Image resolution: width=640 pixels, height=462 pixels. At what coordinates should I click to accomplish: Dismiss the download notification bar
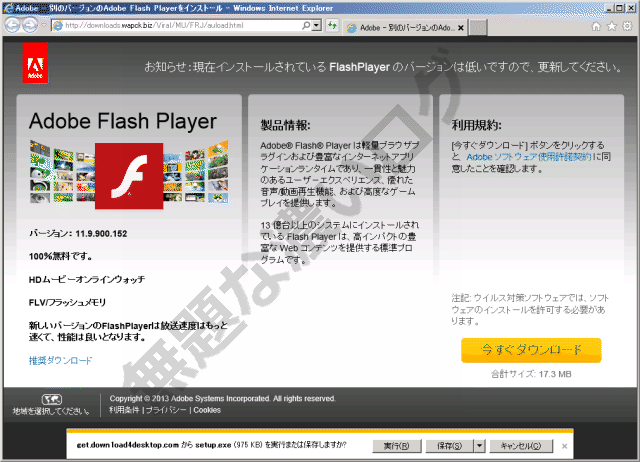564,446
